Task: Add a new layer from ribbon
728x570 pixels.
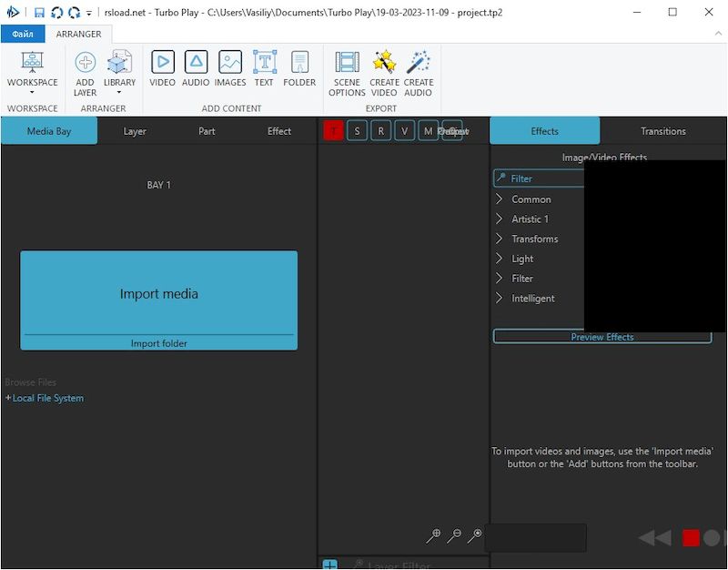Action: [x=85, y=73]
